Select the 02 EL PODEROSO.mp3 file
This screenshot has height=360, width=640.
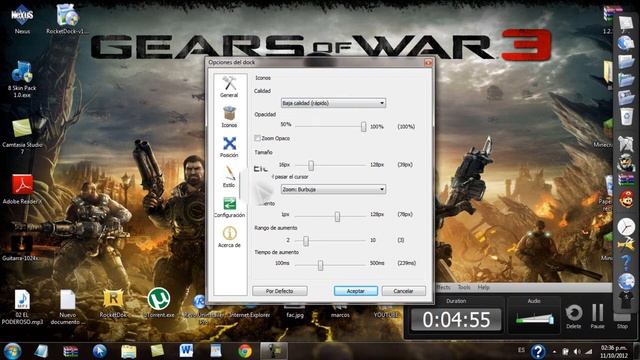[22, 307]
